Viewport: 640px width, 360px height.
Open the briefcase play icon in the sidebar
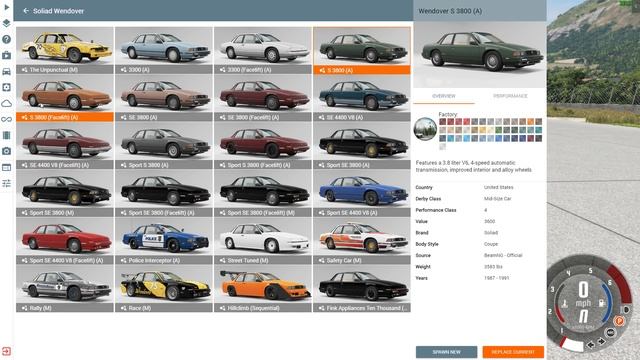(7, 55)
